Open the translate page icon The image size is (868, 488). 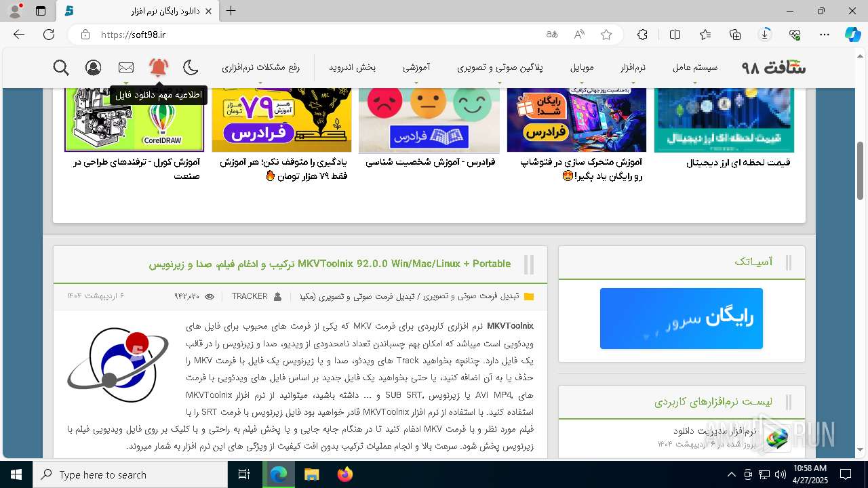552,35
